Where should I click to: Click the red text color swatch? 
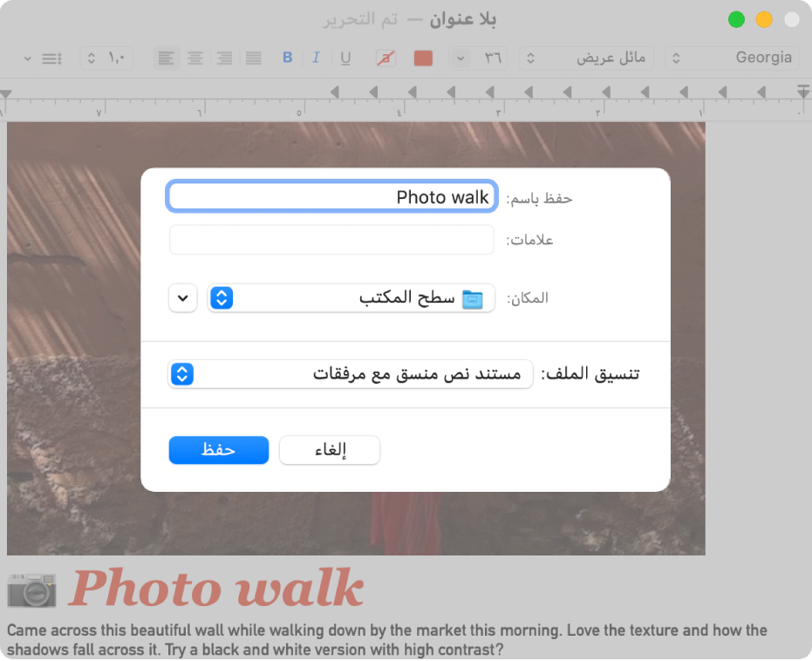tap(423, 58)
